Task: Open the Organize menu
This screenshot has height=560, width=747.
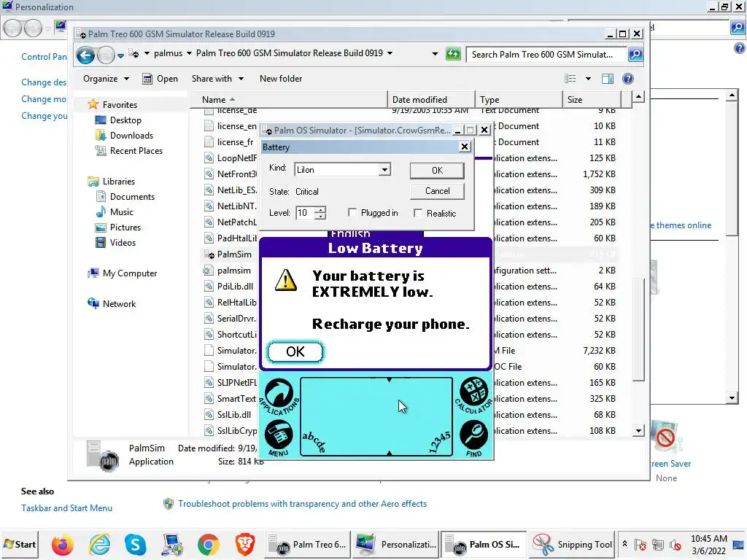Action: pyautogui.click(x=106, y=79)
